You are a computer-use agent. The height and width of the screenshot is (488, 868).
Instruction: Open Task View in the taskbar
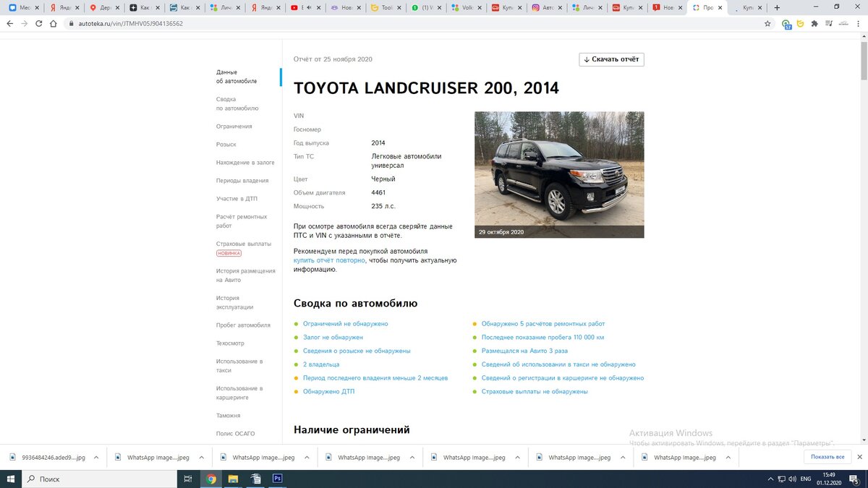(x=188, y=479)
